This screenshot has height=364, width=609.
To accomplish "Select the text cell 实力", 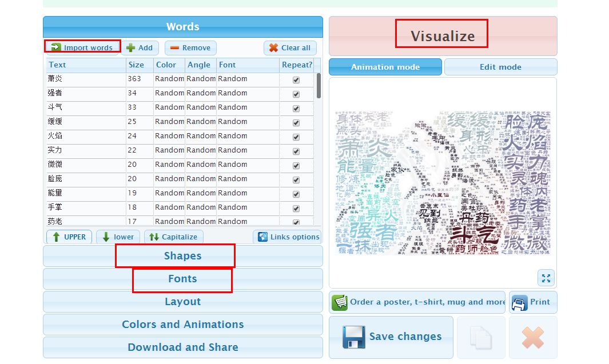I will (86, 150).
